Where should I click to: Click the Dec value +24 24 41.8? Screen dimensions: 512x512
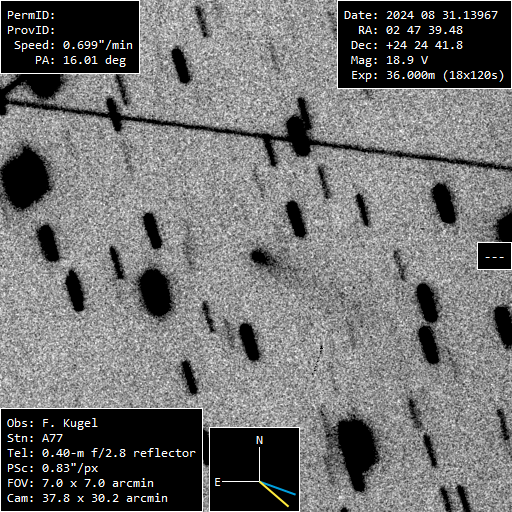pyautogui.click(x=424, y=45)
